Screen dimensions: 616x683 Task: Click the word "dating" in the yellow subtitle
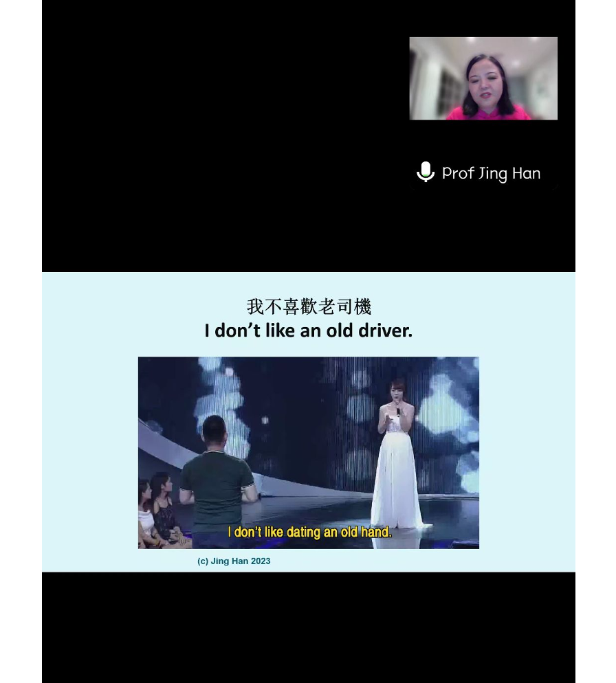click(x=303, y=532)
